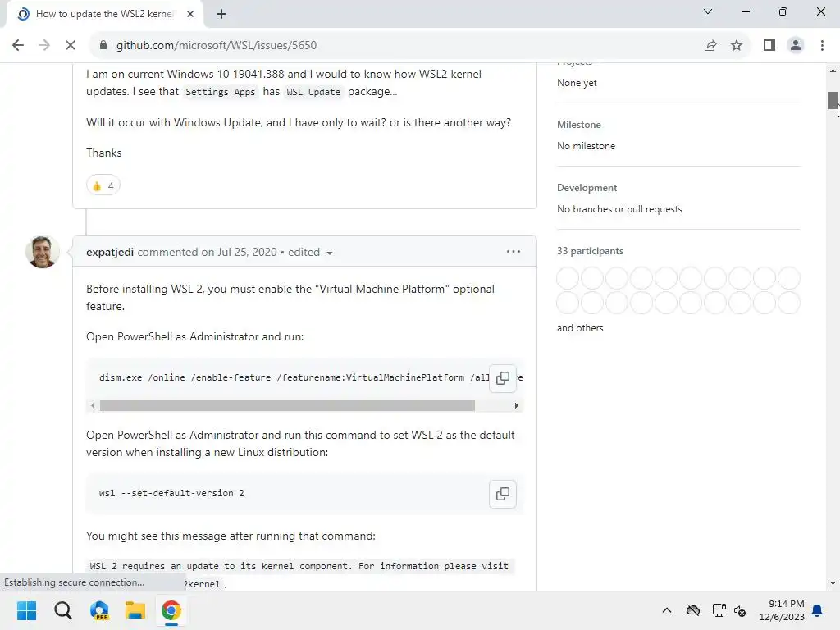Image resolution: width=840 pixels, height=630 pixels.
Task: Open the network status tray icon
Action: click(719, 610)
